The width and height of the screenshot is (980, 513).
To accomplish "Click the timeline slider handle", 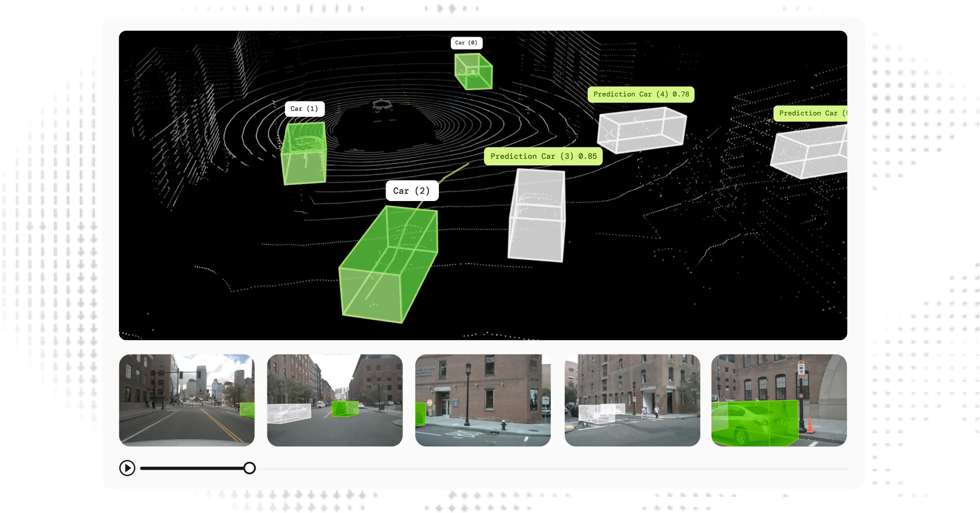I will (x=250, y=468).
